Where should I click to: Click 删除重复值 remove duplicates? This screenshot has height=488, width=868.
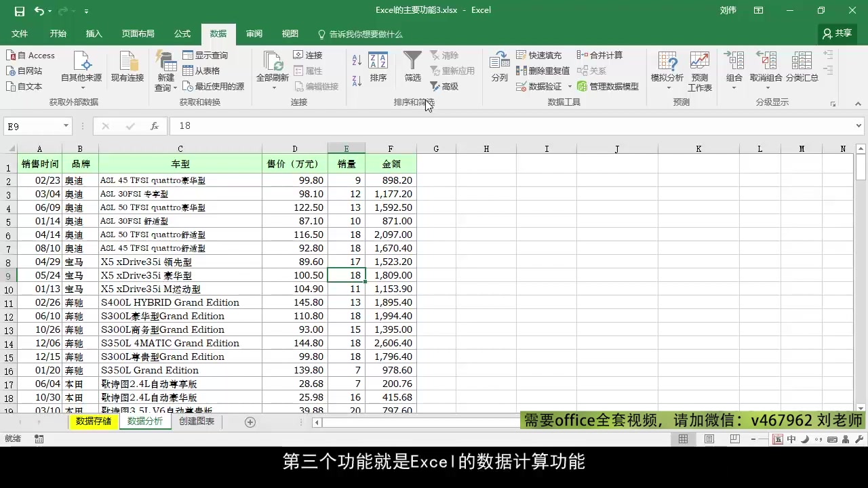542,70
